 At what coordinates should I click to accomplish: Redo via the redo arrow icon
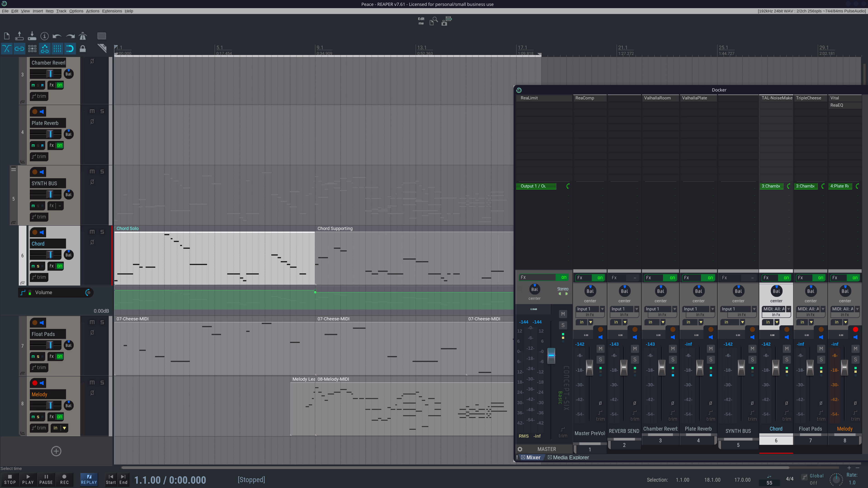[x=70, y=36]
